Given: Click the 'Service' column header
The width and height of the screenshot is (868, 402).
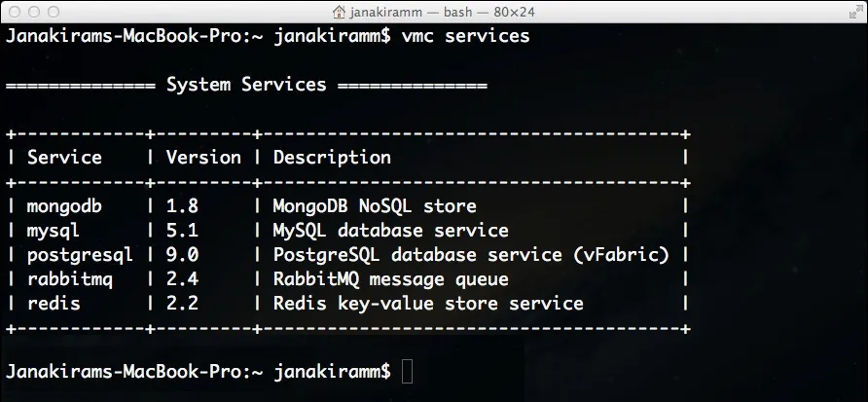Looking at the screenshot, I should tap(64, 158).
